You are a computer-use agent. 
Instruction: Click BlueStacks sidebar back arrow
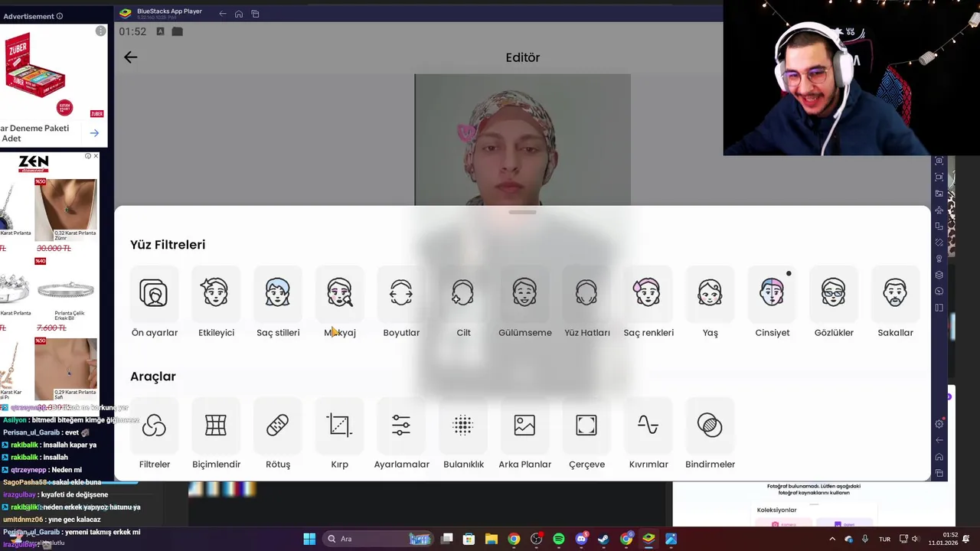(x=939, y=440)
